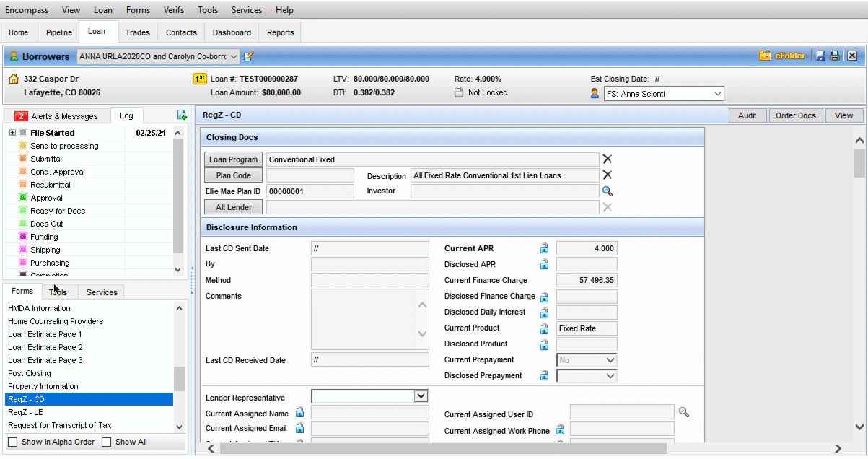Click the Last CD Sent Date field
868x459 pixels.
[x=369, y=248]
